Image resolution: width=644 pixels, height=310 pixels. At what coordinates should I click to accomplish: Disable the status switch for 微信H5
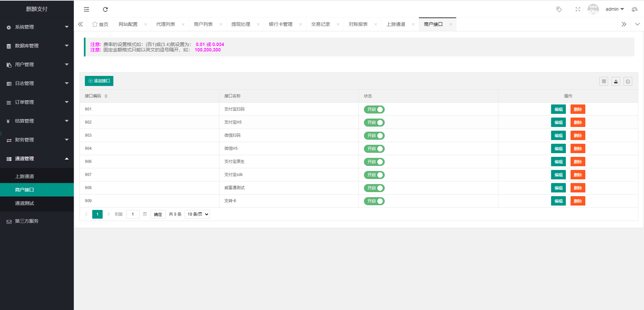(374, 148)
